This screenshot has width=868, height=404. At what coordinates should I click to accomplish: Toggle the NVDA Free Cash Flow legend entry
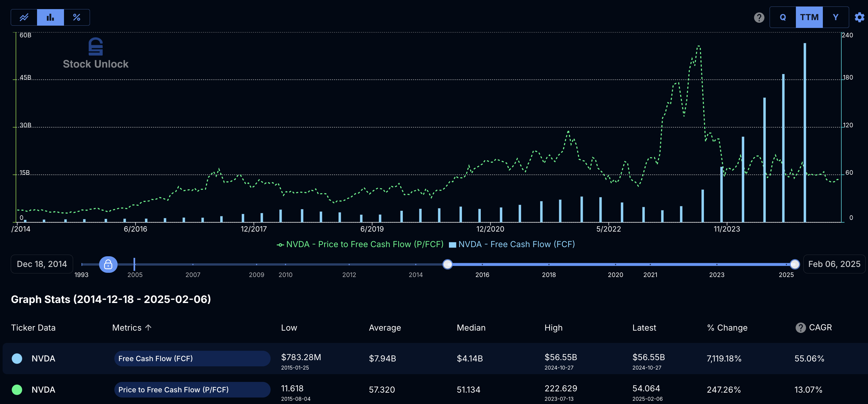[512, 244]
